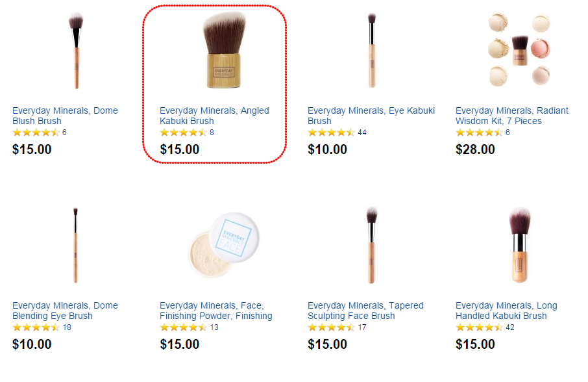Open the Everyday Minerals, Dome Blush Brush link
Viewport: 588px width, 382px height.
coord(65,116)
